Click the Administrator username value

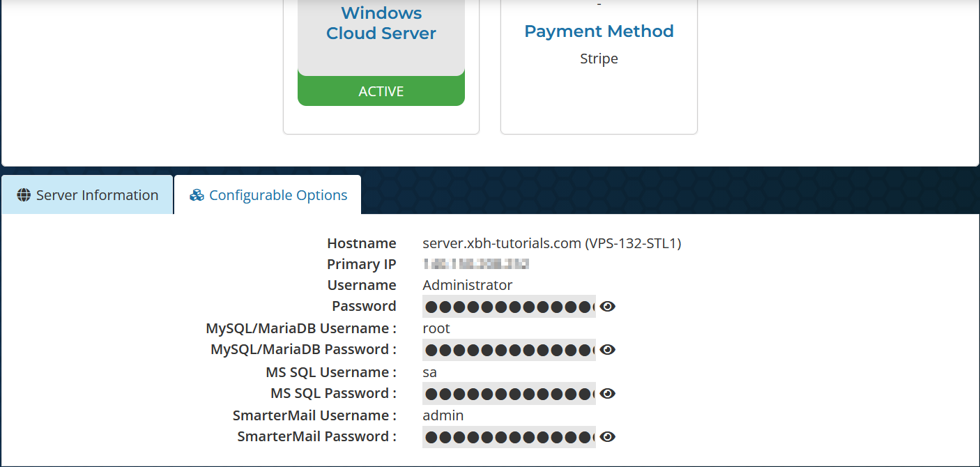467,285
